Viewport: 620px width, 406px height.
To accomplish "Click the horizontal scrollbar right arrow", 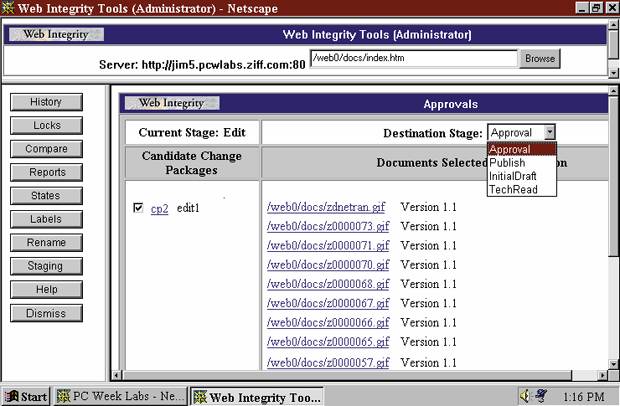I will [603, 375].
